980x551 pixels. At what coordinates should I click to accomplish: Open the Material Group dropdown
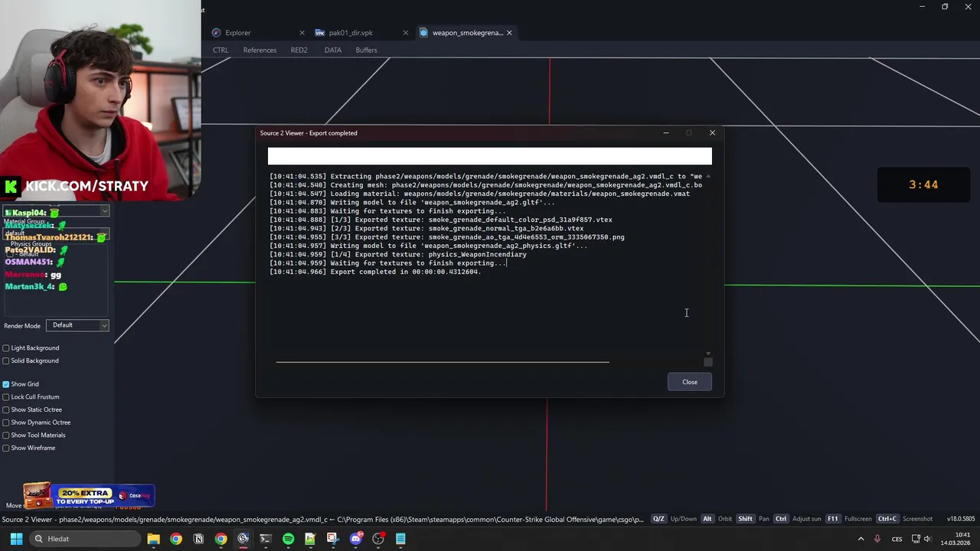(x=57, y=233)
